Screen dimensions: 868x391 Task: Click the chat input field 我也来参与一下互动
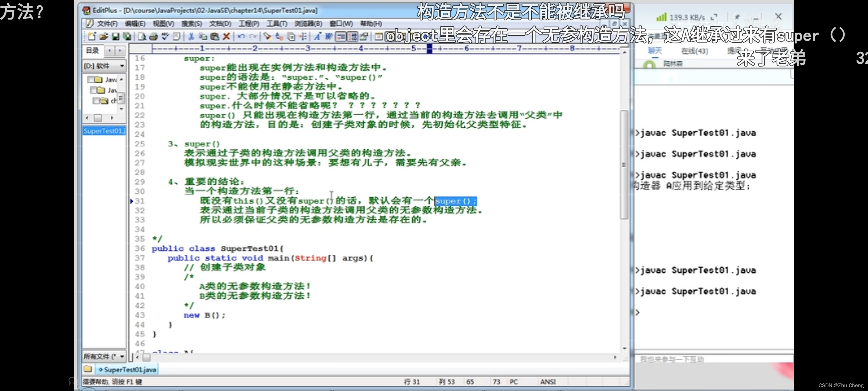(x=714, y=359)
